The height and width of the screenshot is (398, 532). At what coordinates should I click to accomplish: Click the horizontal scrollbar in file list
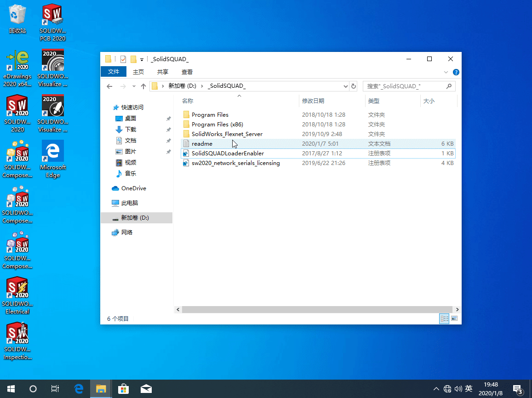click(x=317, y=309)
